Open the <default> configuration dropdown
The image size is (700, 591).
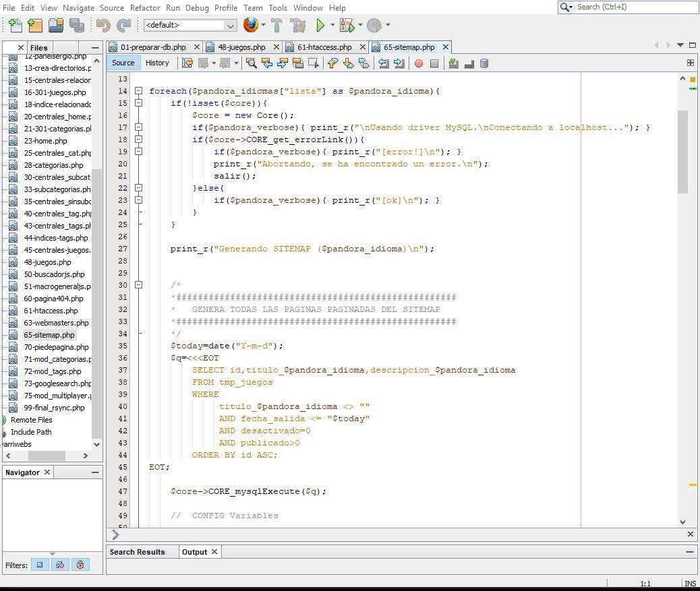(189, 26)
